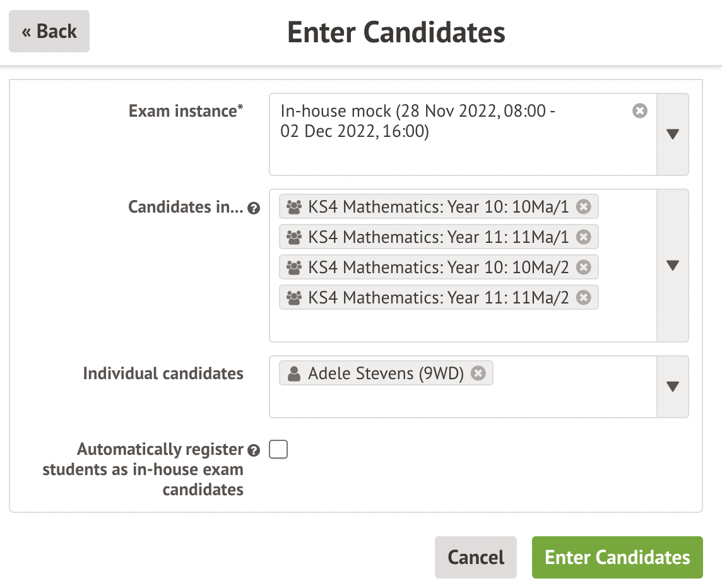This screenshot has width=722, height=588.
Task: Remove Adele Stevens from individual candidates
Action: click(479, 373)
